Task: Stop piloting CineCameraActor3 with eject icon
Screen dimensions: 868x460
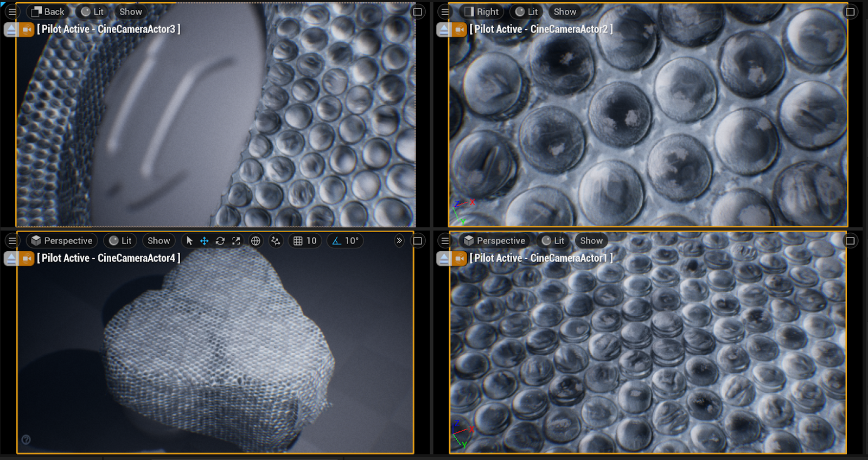Action: click(11, 29)
